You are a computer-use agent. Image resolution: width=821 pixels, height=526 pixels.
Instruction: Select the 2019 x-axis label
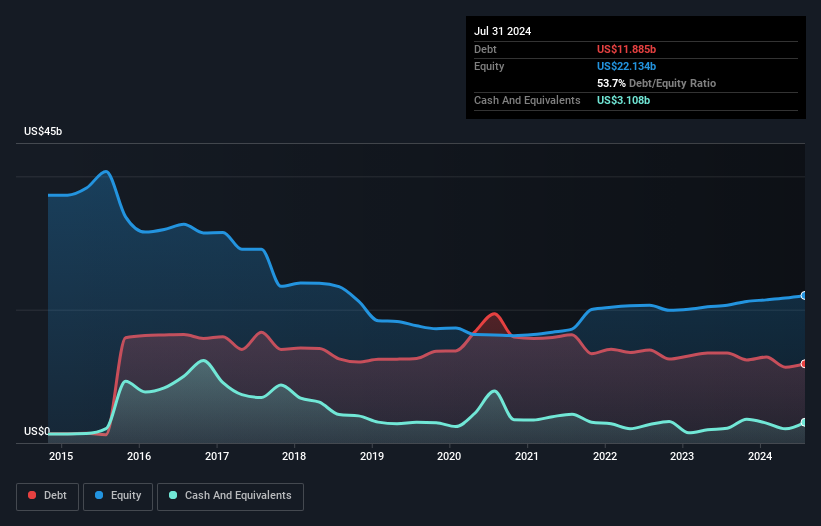[372, 456]
